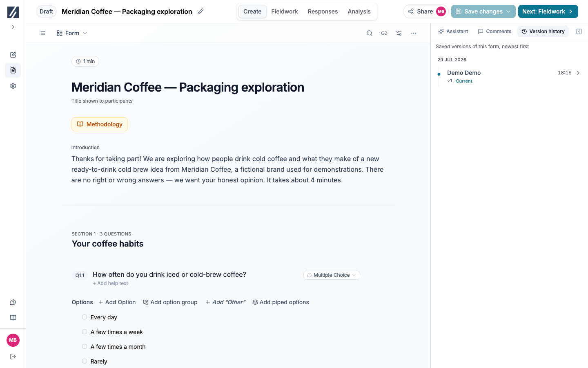Open the sliders options icon

point(399,33)
